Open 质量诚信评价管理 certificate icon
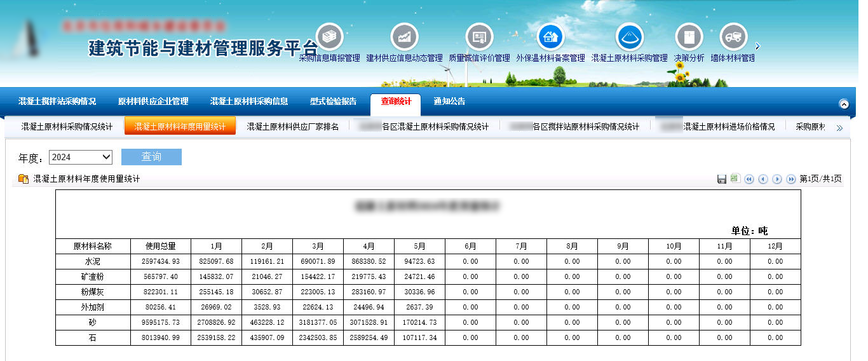 (x=479, y=37)
